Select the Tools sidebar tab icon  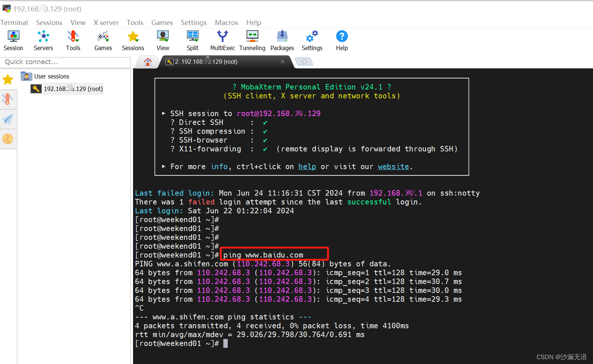point(8,99)
